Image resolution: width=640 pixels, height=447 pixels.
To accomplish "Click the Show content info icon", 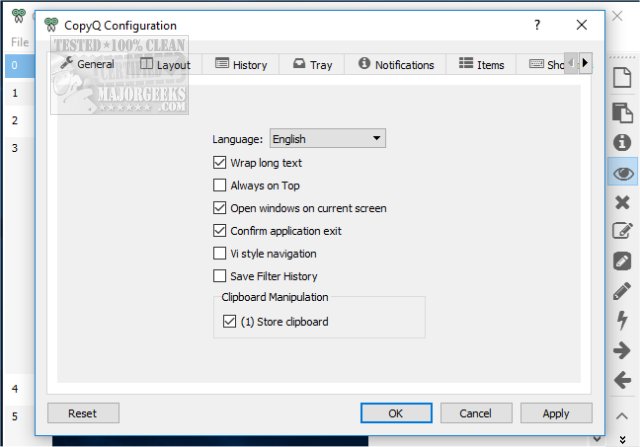I will (622, 142).
